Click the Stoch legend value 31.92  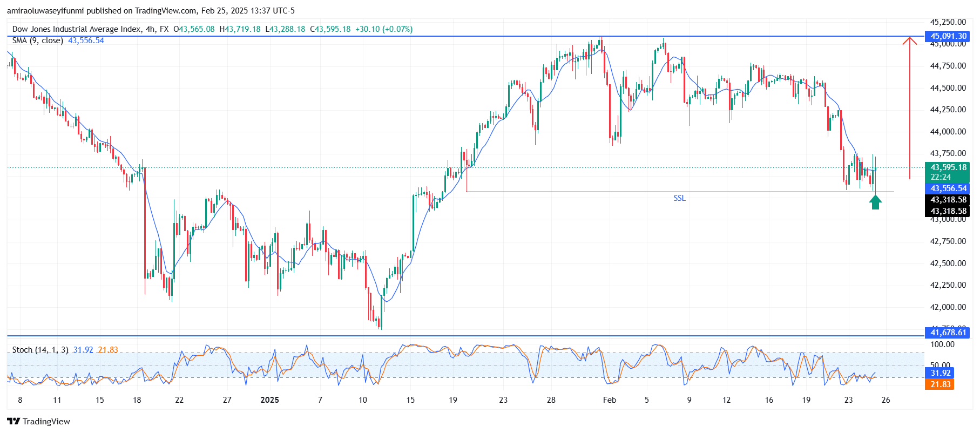(83, 350)
